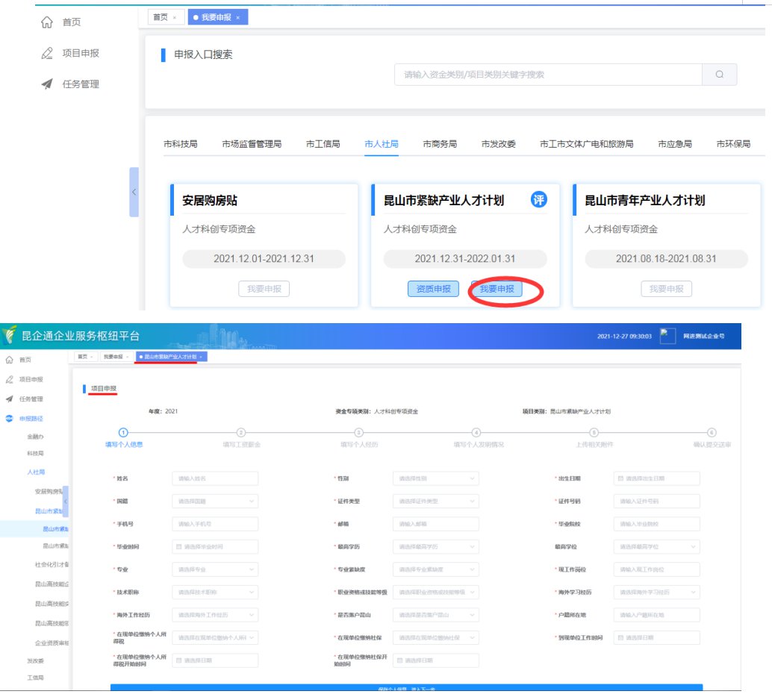The width and height of the screenshot is (772, 700).
Task: Expand the 专业紧缺度 dropdown
Action: tap(435, 569)
